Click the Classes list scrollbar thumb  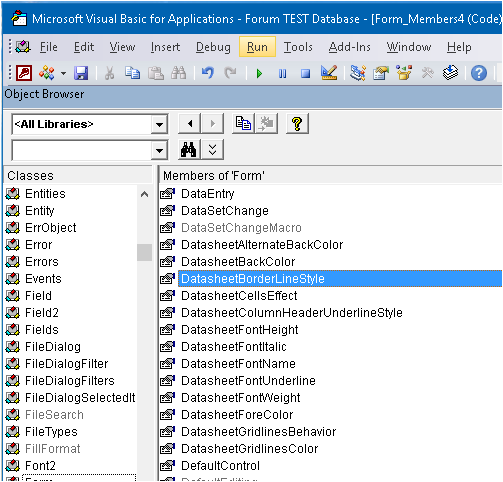tap(144, 252)
